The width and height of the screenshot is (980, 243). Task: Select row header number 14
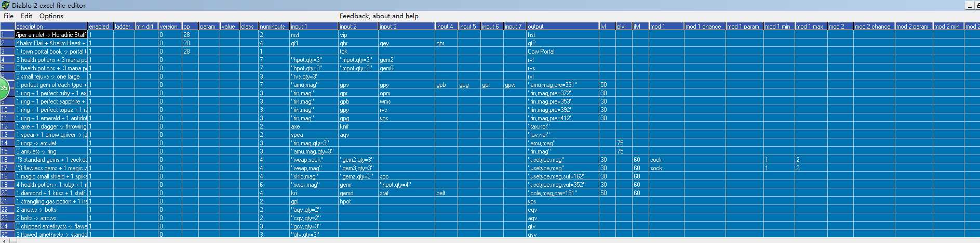pos(7,143)
